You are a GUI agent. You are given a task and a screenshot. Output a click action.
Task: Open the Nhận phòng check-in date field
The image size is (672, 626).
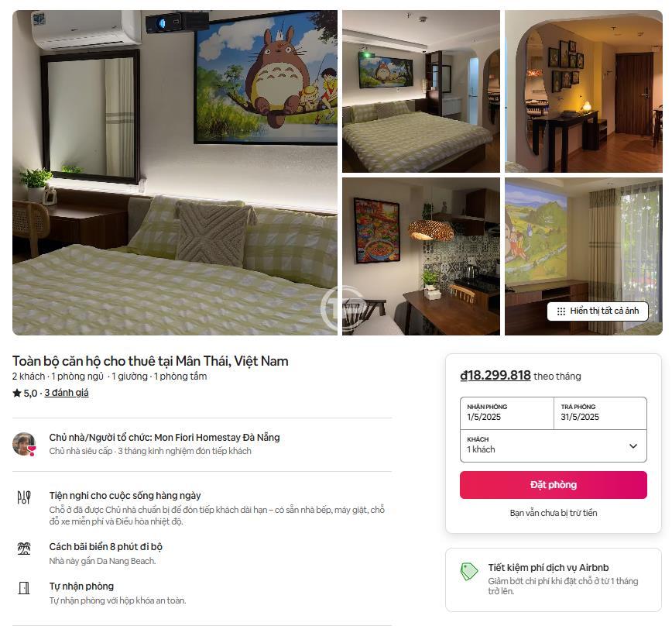(x=507, y=413)
